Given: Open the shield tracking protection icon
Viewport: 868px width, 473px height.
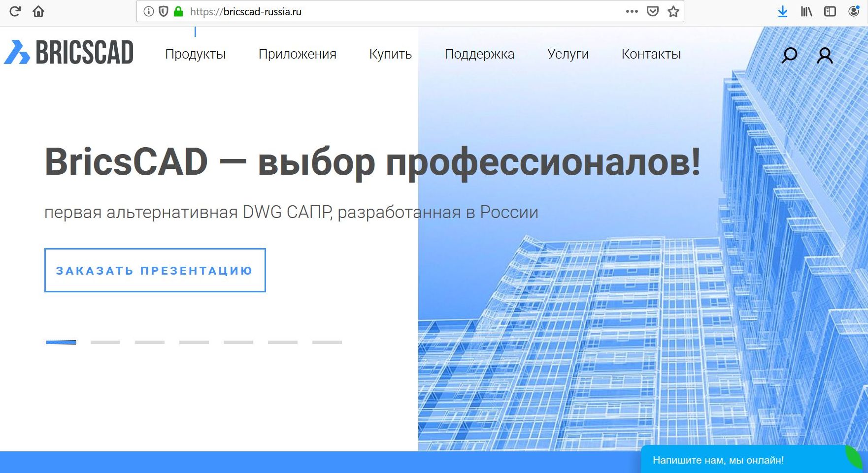Looking at the screenshot, I should [x=164, y=11].
